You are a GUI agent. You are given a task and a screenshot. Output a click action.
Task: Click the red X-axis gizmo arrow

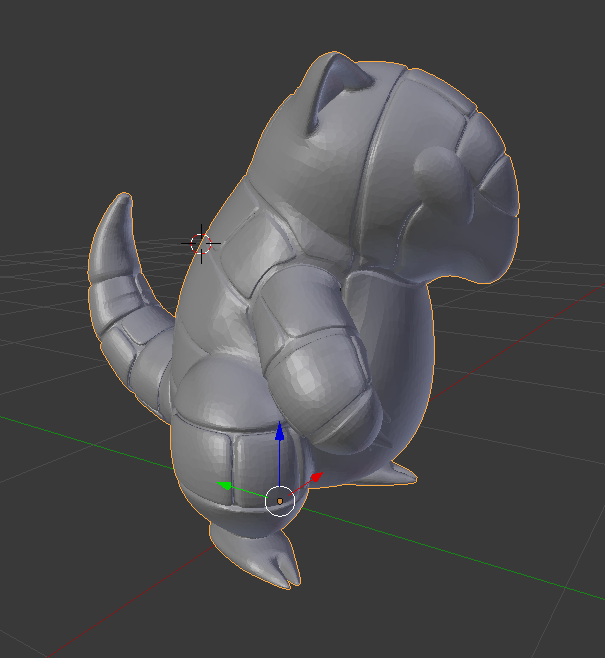pyautogui.click(x=316, y=478)
